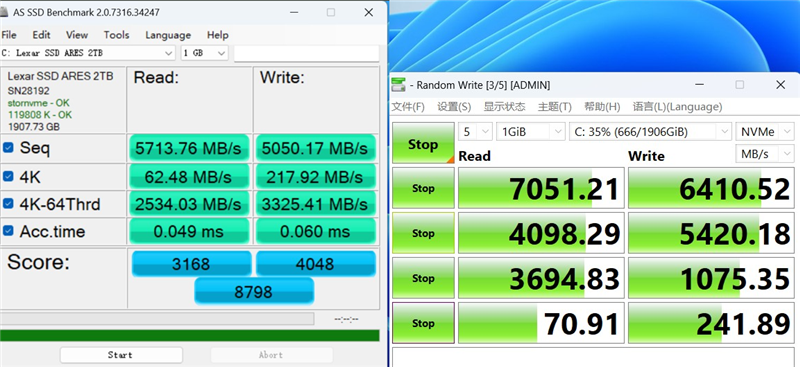Open the 设置(S) menu
Image resolution: width=800 pixels, height=367 pixels.
coord(454,107)
